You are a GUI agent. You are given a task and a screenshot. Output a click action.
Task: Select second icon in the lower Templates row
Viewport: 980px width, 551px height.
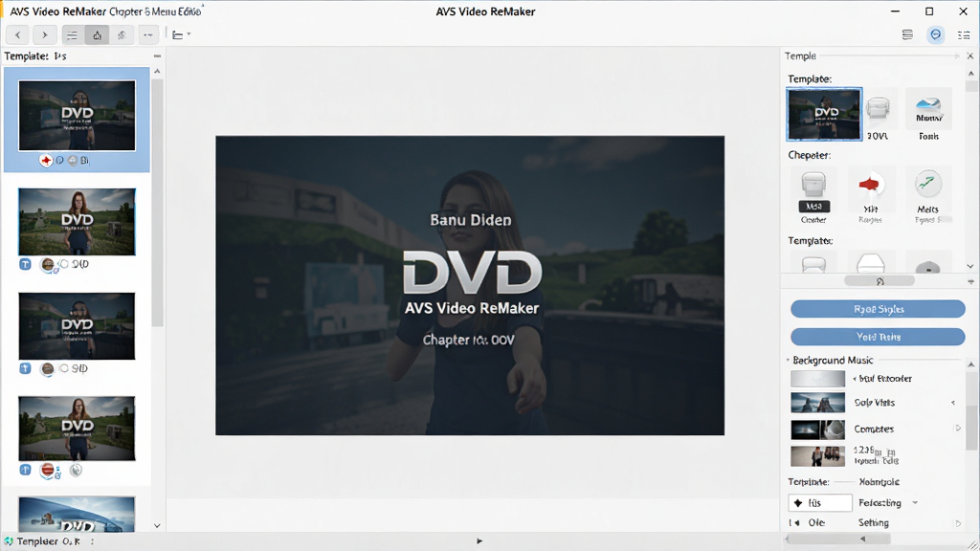(x=871, y=263)
